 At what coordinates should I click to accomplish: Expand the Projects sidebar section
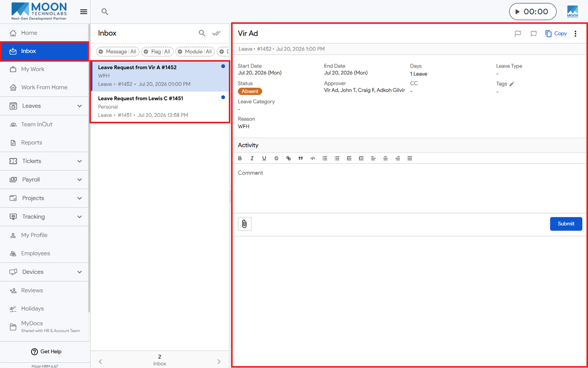(44, 198)
